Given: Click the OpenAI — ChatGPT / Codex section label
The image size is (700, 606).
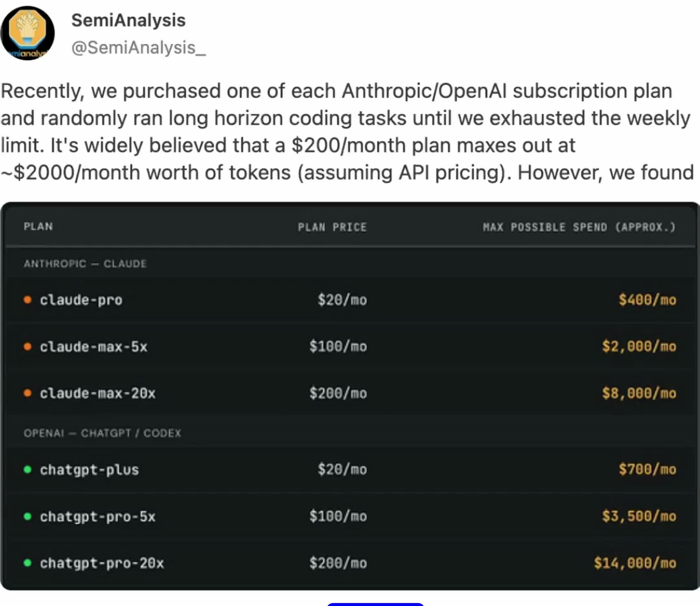Looking at the screenshot, I should 102,433.
